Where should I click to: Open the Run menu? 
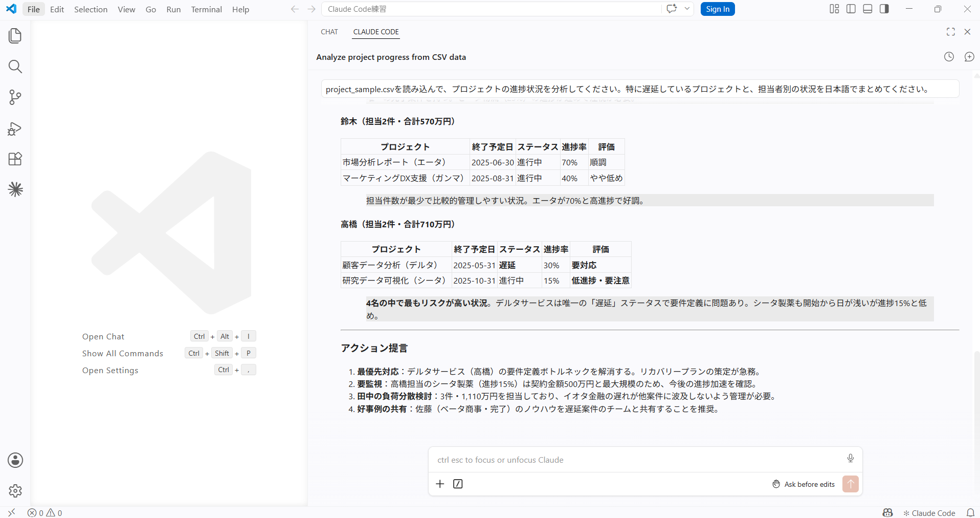point(174,9)
